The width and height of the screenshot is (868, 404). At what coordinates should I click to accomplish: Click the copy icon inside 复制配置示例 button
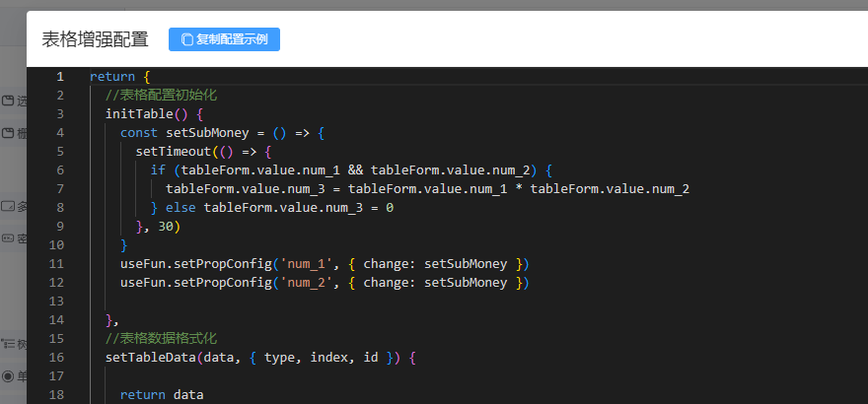[x=186, y=39]
